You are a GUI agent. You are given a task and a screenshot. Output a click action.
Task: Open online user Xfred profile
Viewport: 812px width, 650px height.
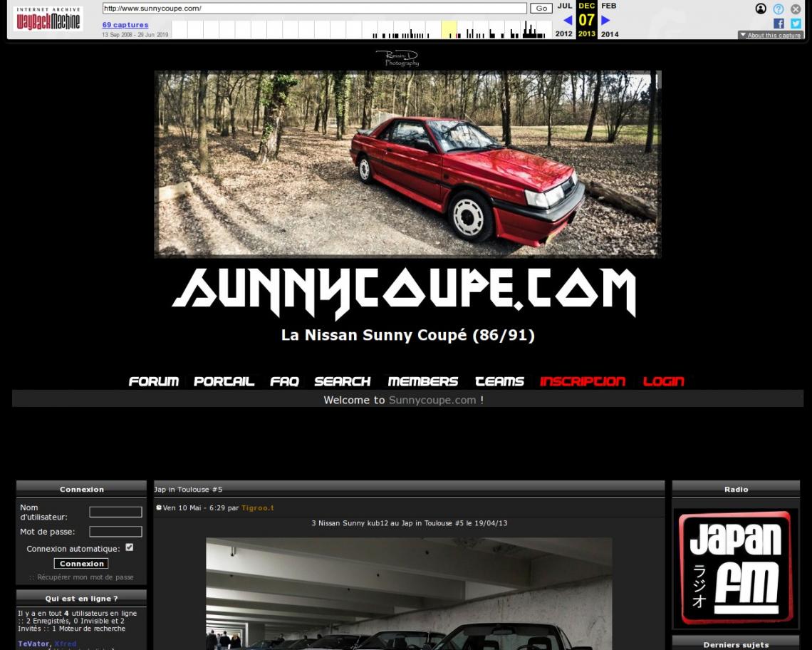(66, 644)
